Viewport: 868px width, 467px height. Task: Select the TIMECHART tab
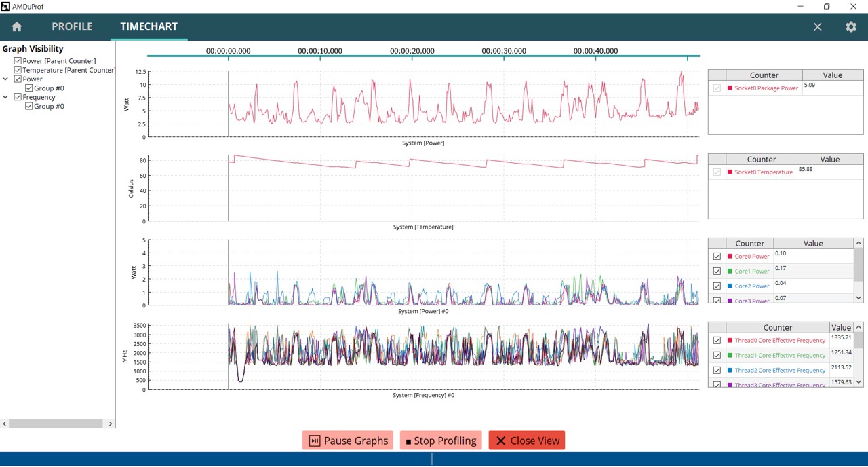click(x=149, y=26)
